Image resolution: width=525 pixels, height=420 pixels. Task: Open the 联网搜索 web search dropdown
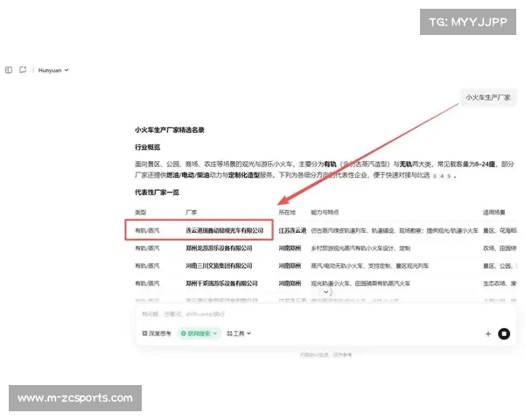tap(199, 333)
